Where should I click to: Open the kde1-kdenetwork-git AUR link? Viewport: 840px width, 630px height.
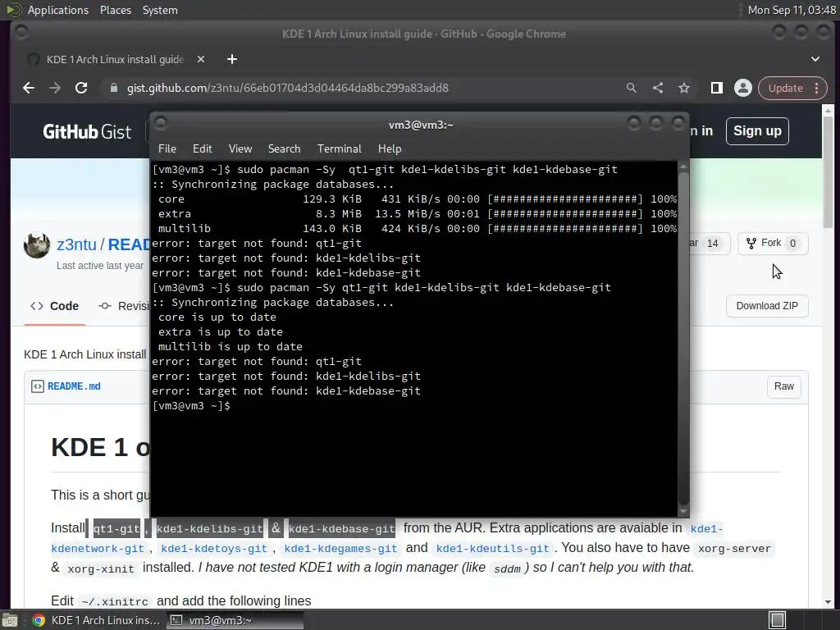point(98,549)
